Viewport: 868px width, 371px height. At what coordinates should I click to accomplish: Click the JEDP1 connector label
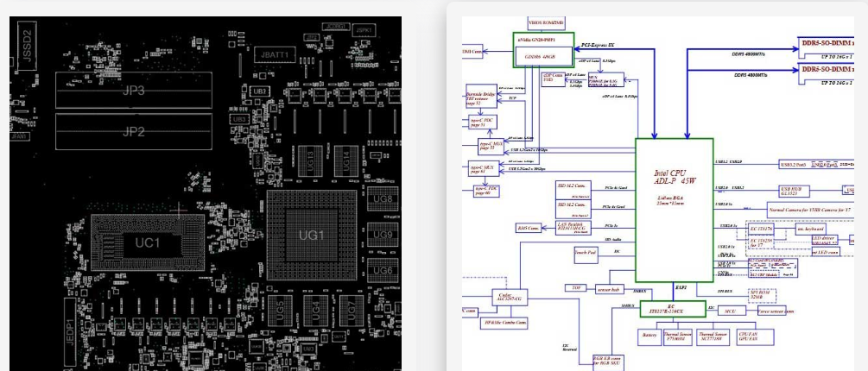(x=70, y=332)
